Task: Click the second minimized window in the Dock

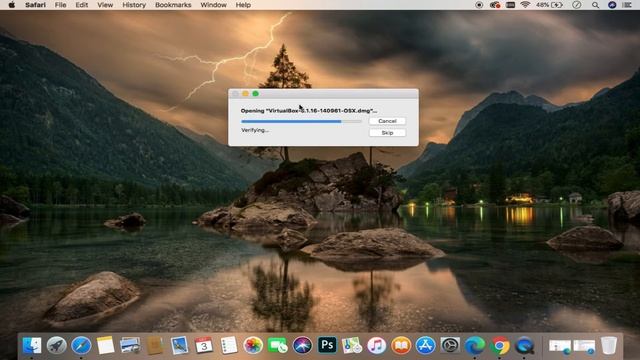Action: point(584,347)
